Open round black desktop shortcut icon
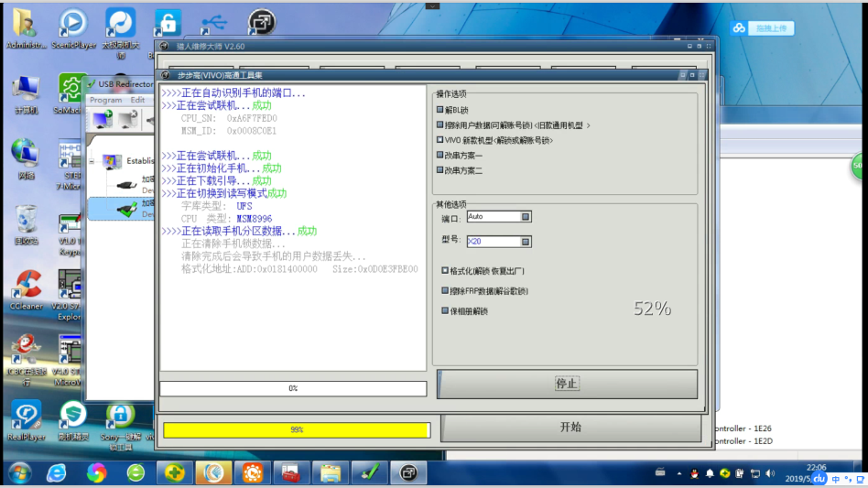Image resolution: width=868 pixels, height=488 pixels. pos(261,22)
